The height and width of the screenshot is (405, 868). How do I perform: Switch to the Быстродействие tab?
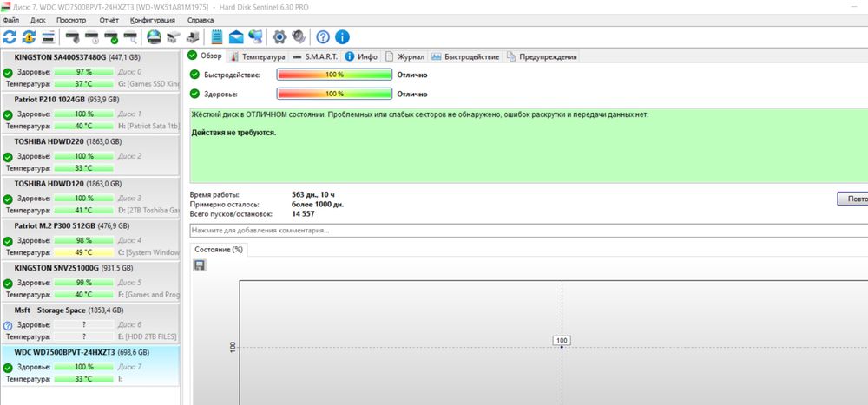[465, 56]
